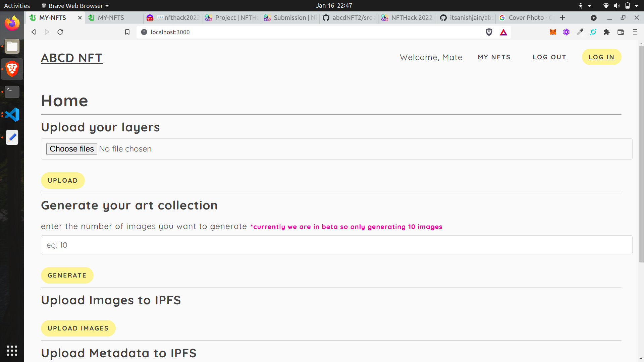Screen dimensions: 644x362
Task: Click the Choose files button
Action: (x=72, y=148)
